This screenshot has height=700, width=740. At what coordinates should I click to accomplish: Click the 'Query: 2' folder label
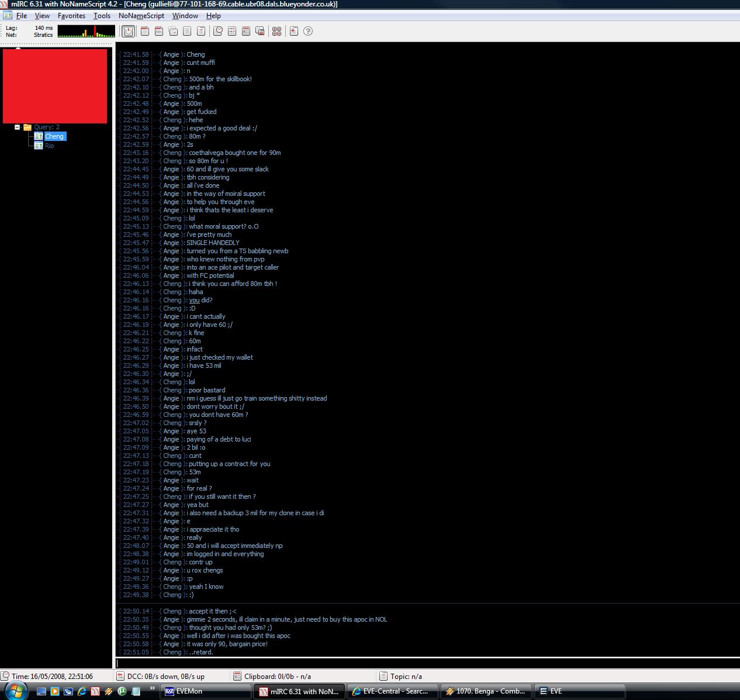tap(47, 127)
